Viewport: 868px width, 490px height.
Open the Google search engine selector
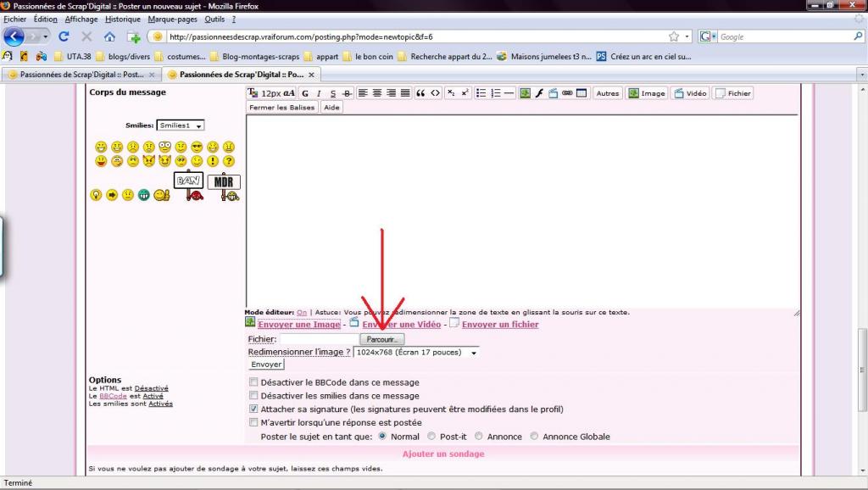(708, 36)
